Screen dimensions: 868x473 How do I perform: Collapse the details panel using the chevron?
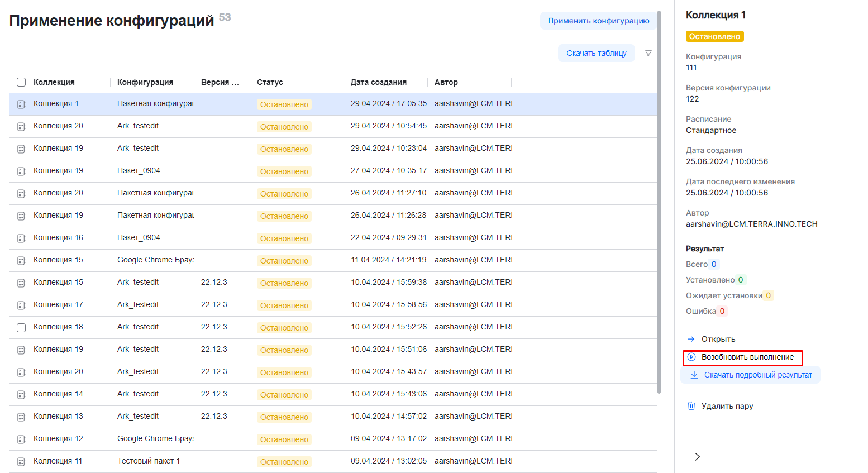[x=697, y=457]
